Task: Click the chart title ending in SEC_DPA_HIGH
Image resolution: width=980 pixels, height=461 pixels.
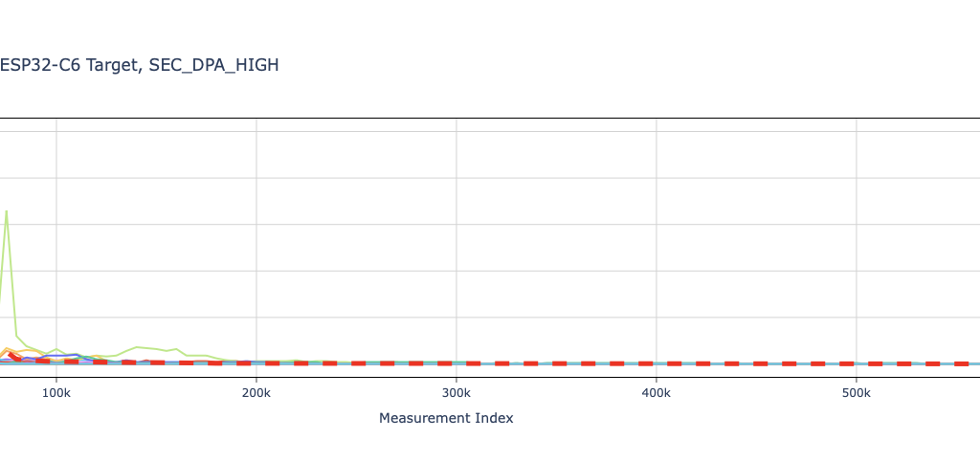Action: point(139,65)
